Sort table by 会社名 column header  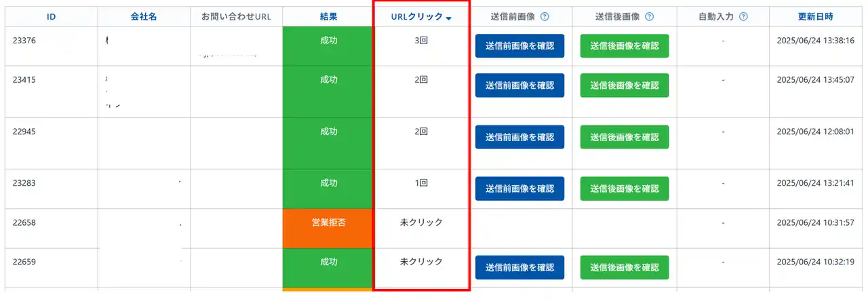click(144, 17)
